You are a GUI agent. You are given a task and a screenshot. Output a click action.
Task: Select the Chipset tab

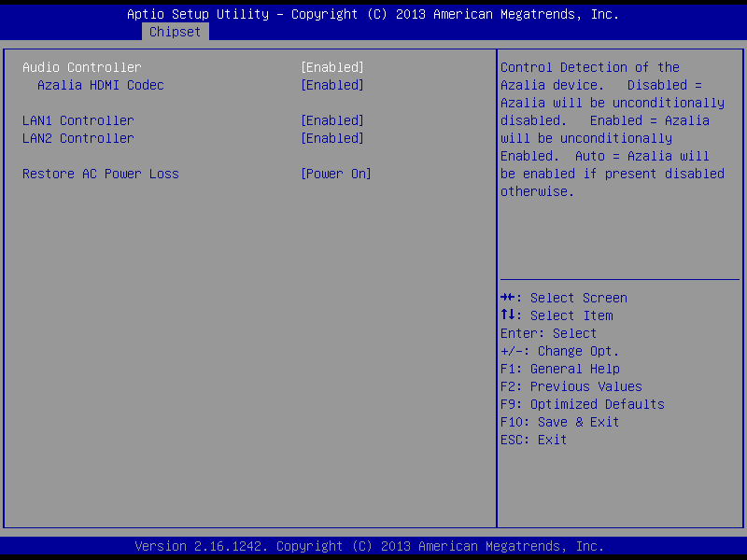pyautogui.click(x=175, y=32)
